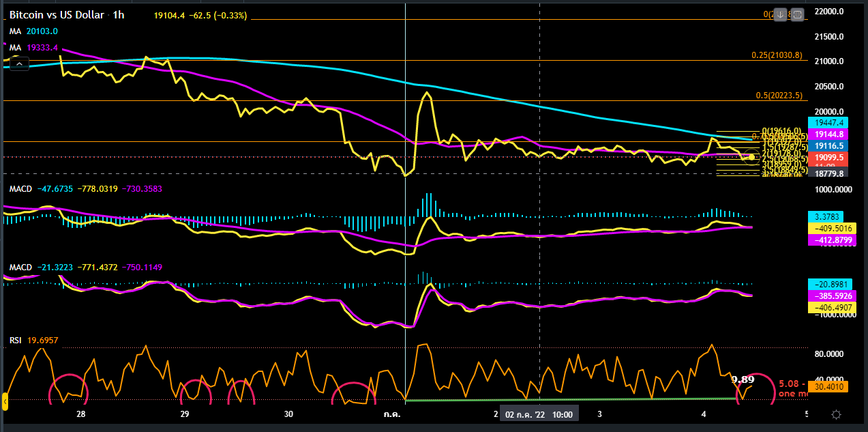Select the 1h interval label
Screen dimensions: 868x432
[118, 14]
